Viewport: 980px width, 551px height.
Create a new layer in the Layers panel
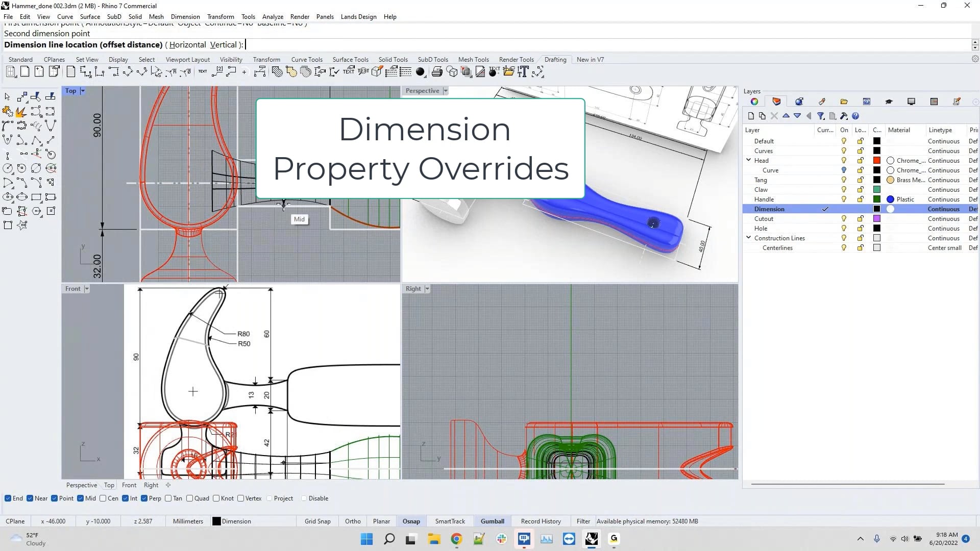click(751, 116)
